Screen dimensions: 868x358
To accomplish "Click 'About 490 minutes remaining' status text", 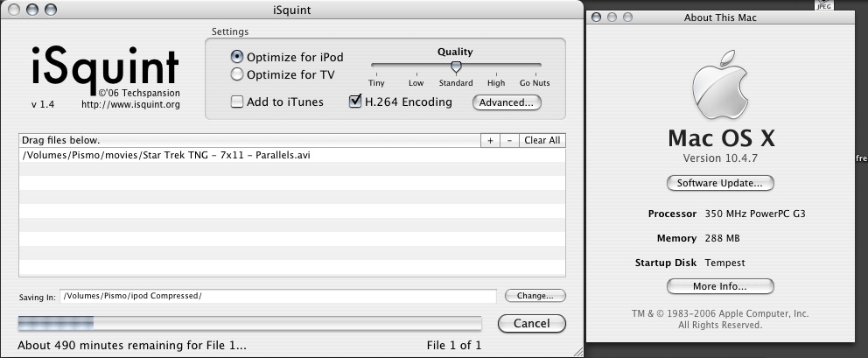I will point(132,345).
